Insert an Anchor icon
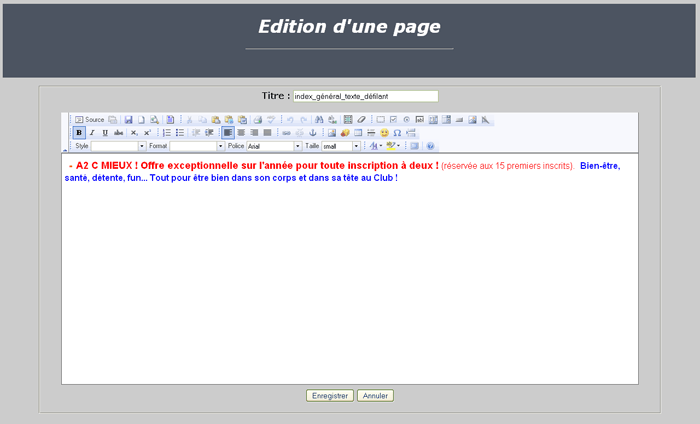Viewport: 700px width, 424px height. pyautogui.click(x=313, y=133)
